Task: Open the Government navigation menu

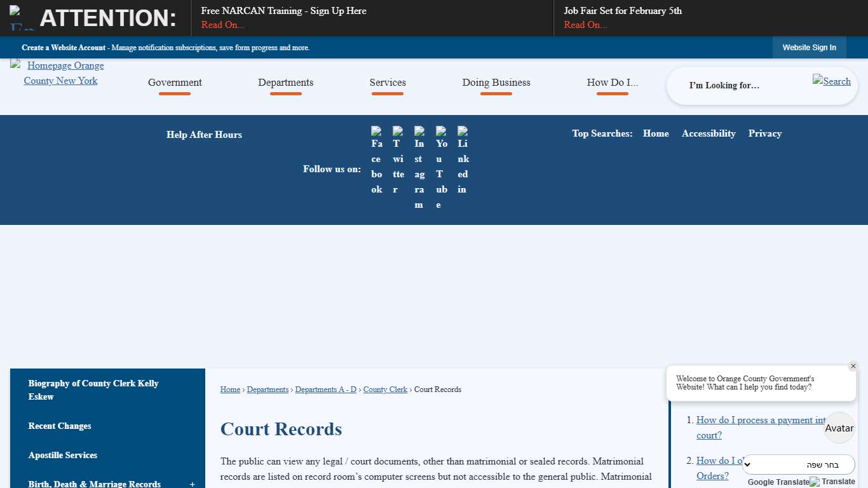Action: click(175, 83)
